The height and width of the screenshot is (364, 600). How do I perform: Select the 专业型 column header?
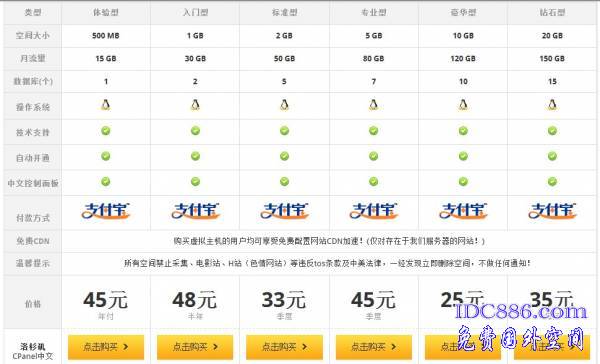click(x=373, y=13)
